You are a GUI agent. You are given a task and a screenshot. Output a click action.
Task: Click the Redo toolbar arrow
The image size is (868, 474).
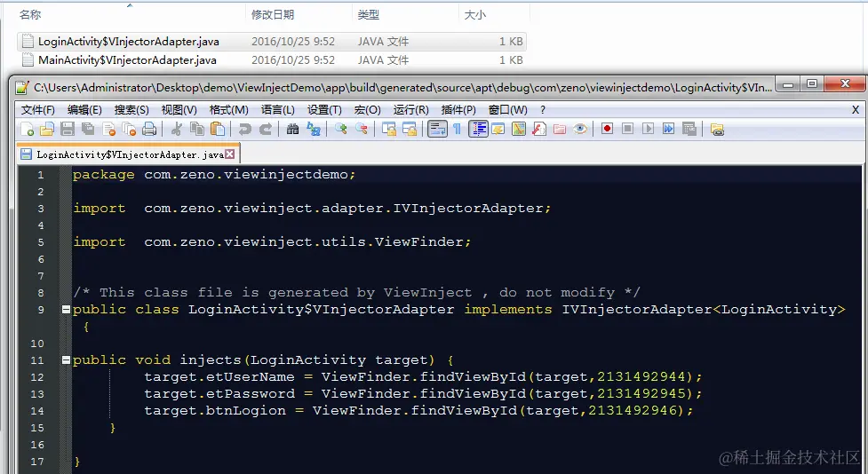pos(266,130)
